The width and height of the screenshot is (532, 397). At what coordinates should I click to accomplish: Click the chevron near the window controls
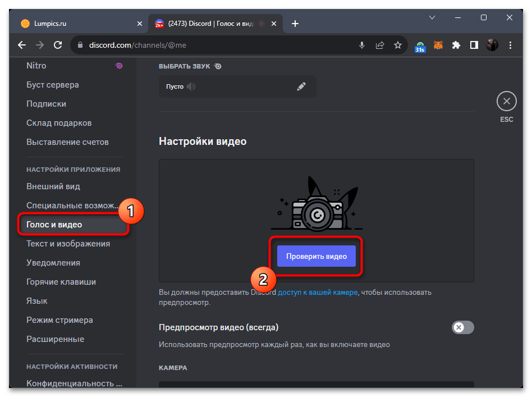point(432,17)
